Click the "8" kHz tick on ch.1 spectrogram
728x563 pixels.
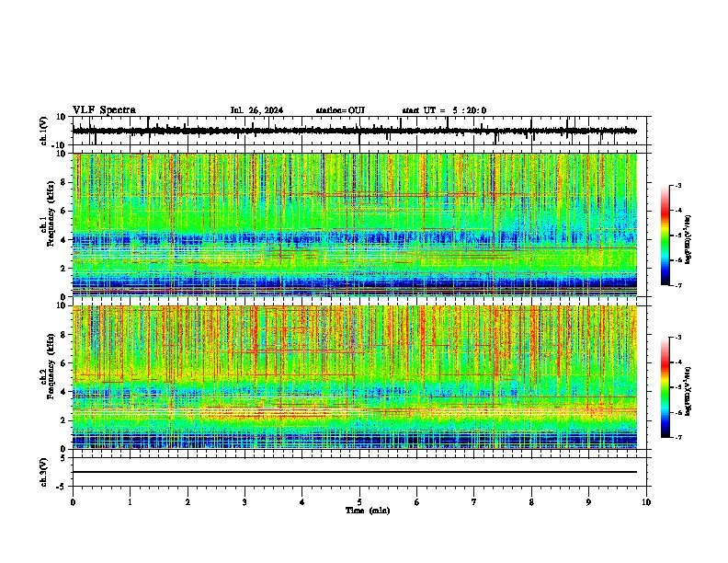[64, 182]
